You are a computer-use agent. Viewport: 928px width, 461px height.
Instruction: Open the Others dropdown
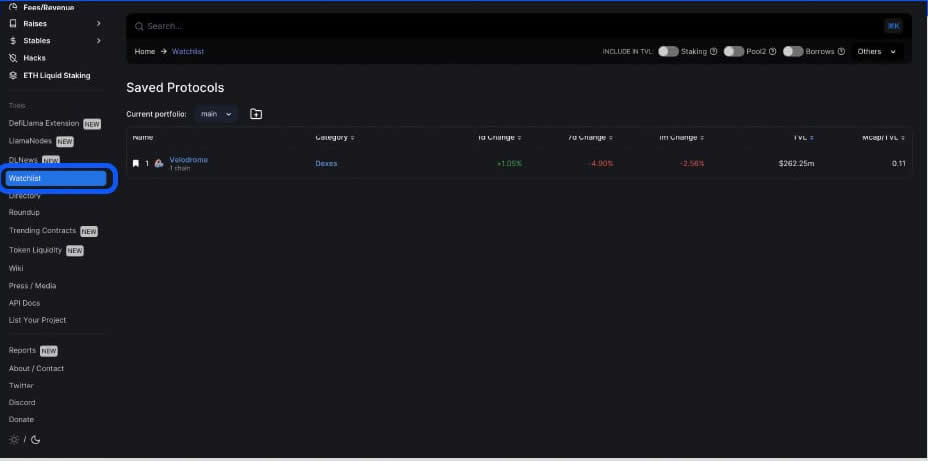pyautogui.click(x=877, y=51)
